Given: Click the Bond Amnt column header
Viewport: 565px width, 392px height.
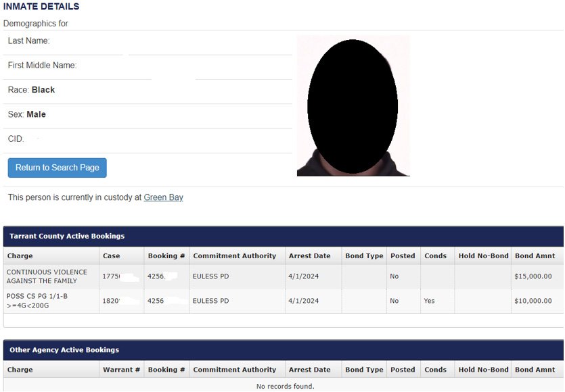Looking at the screenshot, I should (x=535, y=255).
